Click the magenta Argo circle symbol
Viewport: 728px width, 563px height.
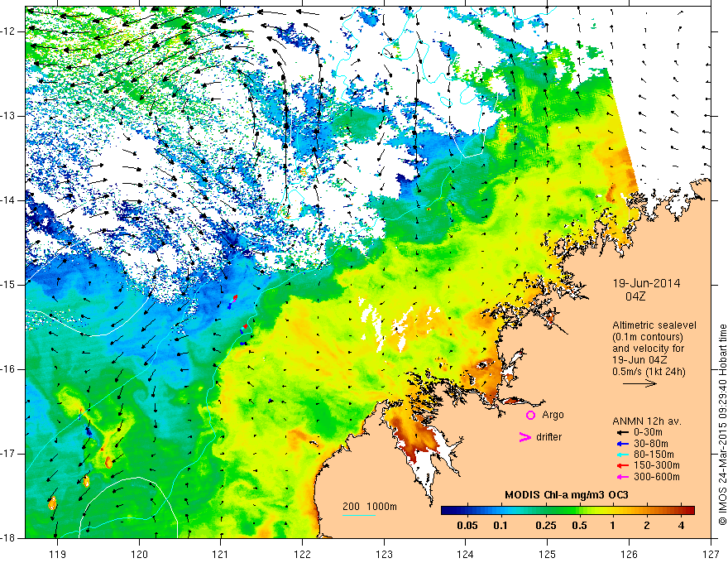530,415
